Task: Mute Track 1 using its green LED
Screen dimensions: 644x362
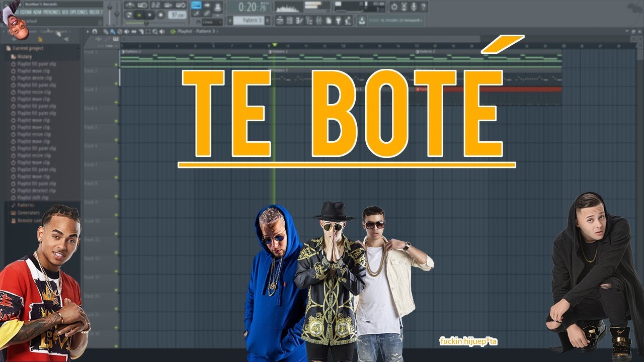Action: pos(117,64)
